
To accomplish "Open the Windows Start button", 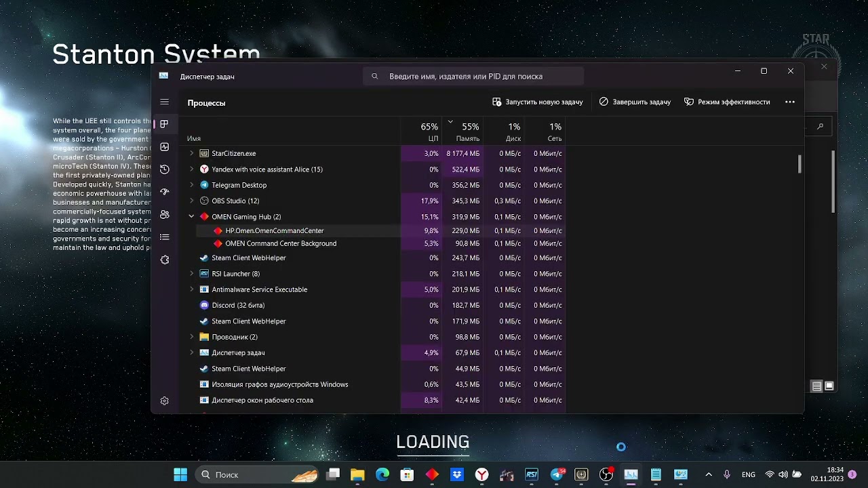I will (x=180, y=474).
